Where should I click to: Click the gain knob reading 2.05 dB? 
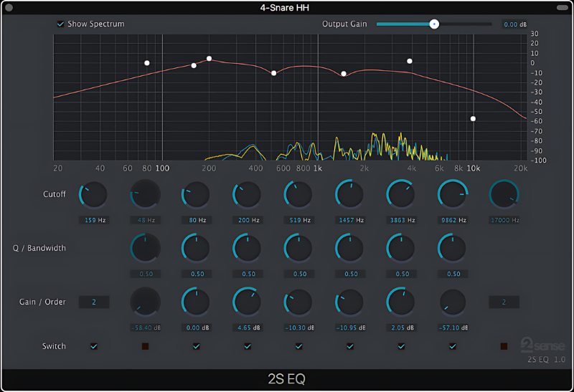point(401,302)
